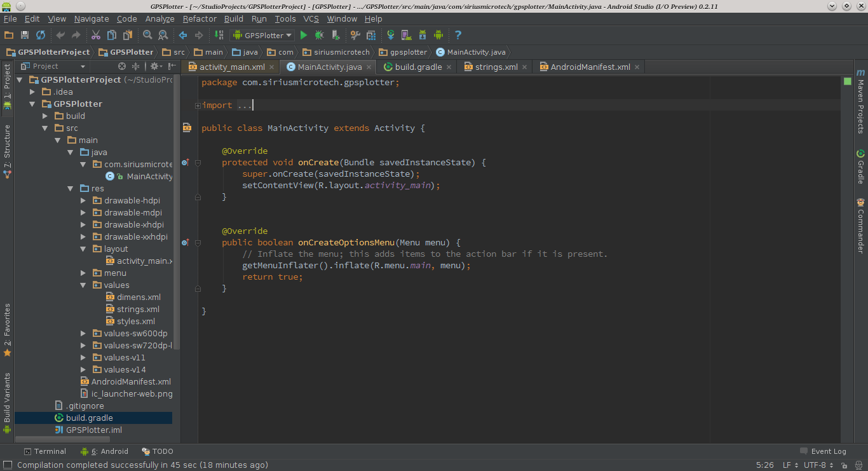This screenshot has width=868, height=471.
Task: Click the Undo arrow icon
Action: pyautogui.click(x=60, y=35)
